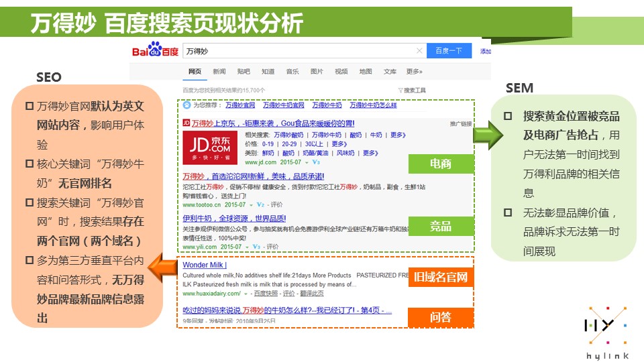This screenshot has height=362, width=644.
Task: Switch to the 新闻 tab
Action: pyautogui.click(x=219, y=72)
